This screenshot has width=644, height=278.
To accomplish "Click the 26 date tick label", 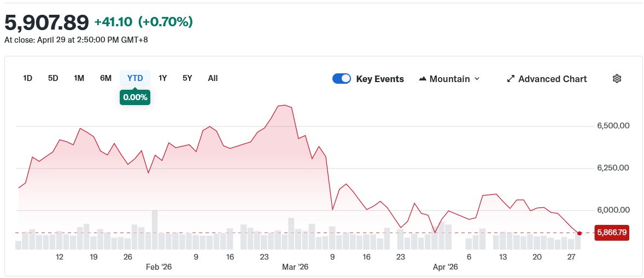I will (x=128, y=257).
